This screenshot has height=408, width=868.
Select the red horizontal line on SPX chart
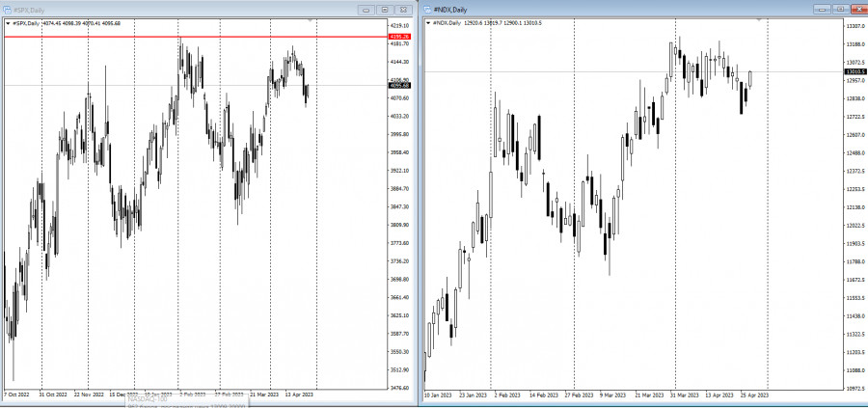pos(194,37)
